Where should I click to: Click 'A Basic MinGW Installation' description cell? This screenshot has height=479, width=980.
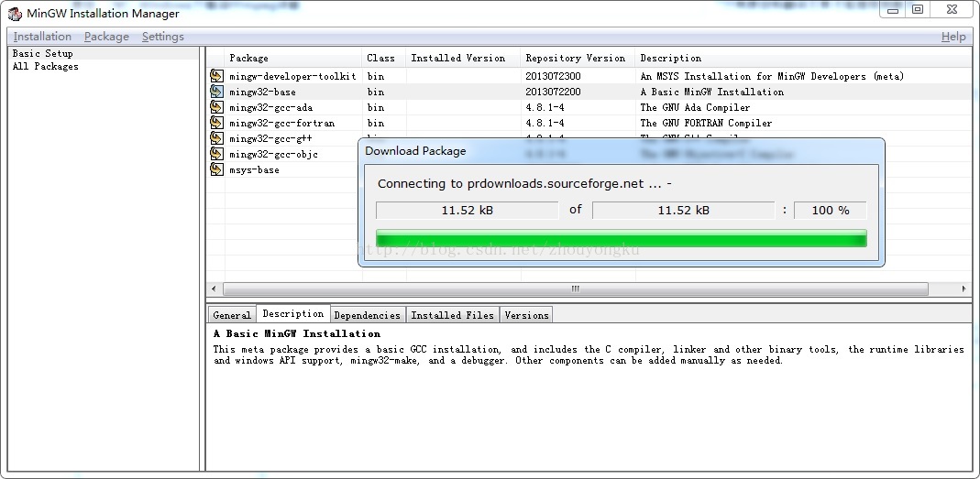(x=711, y=92)
